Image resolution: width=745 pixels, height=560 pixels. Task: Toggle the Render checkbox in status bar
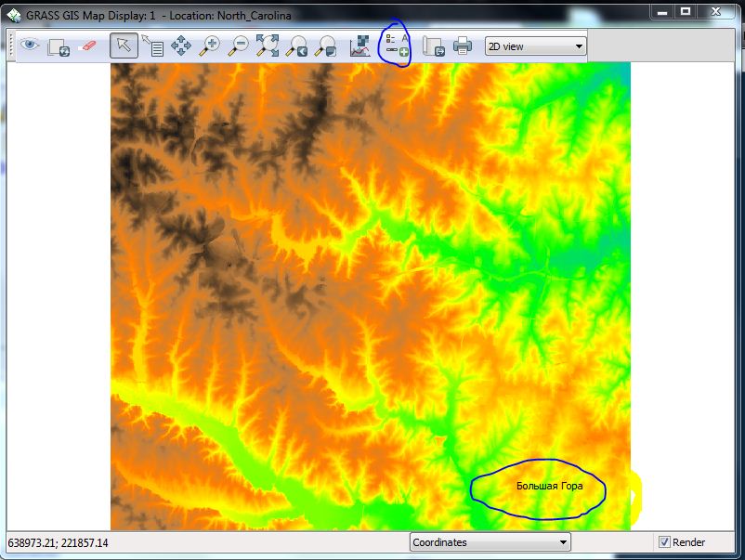(663, 541)
